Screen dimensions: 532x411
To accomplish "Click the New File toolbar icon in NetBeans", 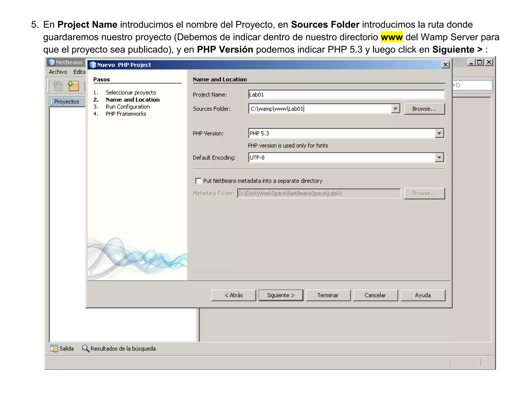I will [x=58, y=86].
